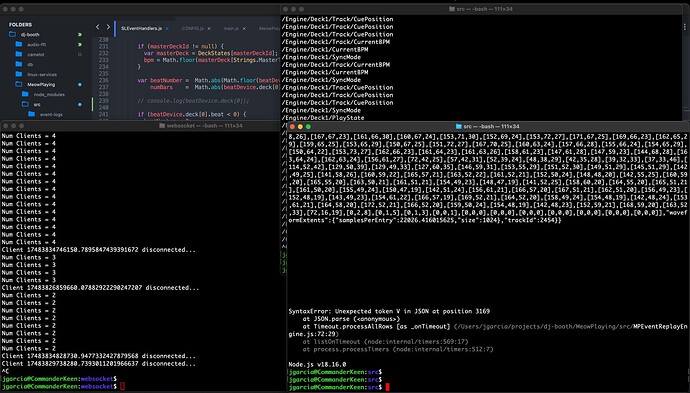Click the MPEventReplayEngine.js file path

[x=488, y=331]
